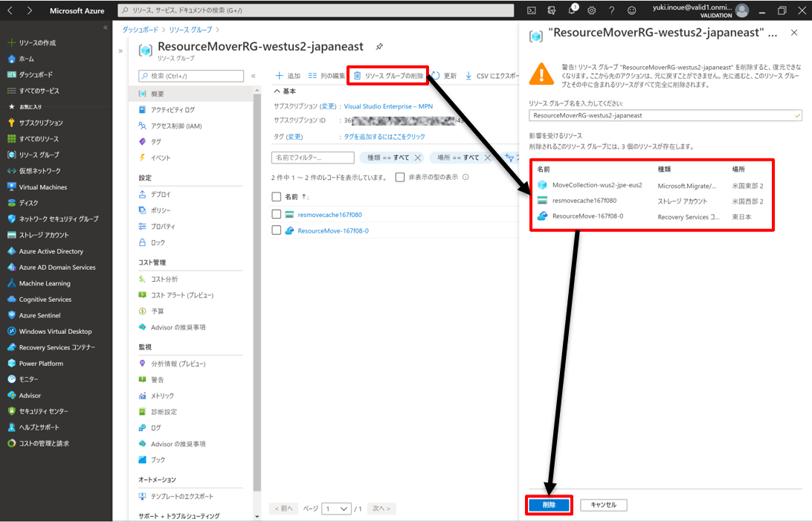Screen dimensions: 812x522
Task: Click the 削除 confirm button
Action: [x=549, y=505]
